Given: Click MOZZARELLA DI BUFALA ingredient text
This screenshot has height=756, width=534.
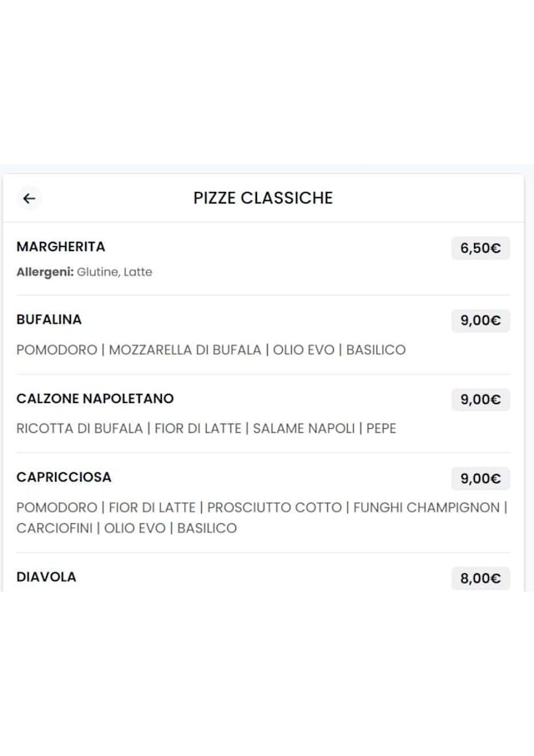Looking at the screenshot, I should [185, 350].
